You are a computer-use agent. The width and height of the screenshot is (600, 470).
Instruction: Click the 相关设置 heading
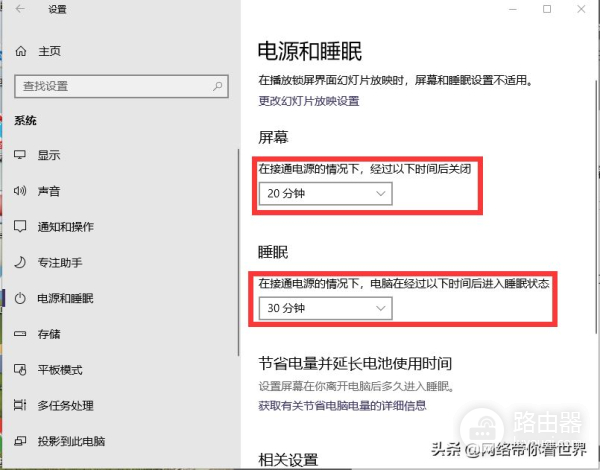click(288, 459)
